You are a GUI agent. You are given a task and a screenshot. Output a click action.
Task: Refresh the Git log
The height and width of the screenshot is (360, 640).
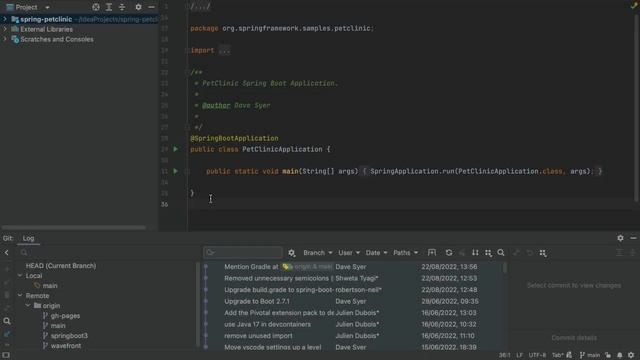click(x=449, y=253)
